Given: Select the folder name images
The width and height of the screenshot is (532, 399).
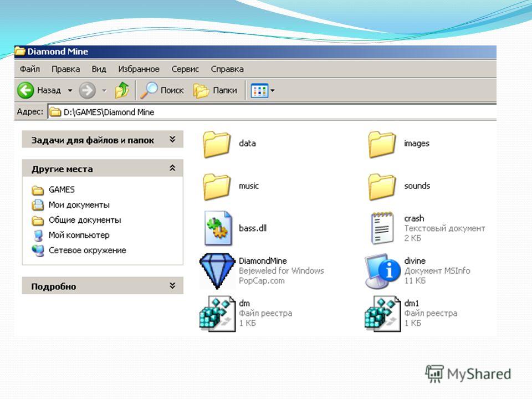Looking at the screenshot, I should 417,144.
